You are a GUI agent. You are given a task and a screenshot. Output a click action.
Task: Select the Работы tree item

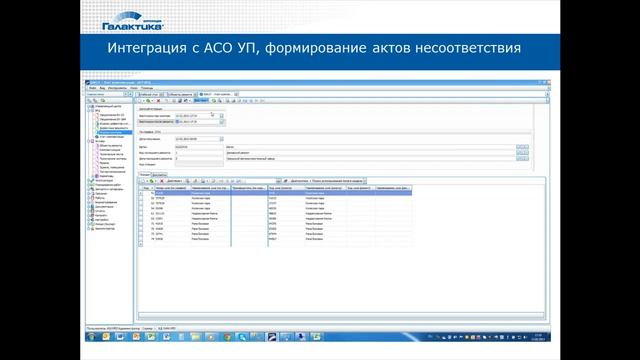click(x=100, y=198)
